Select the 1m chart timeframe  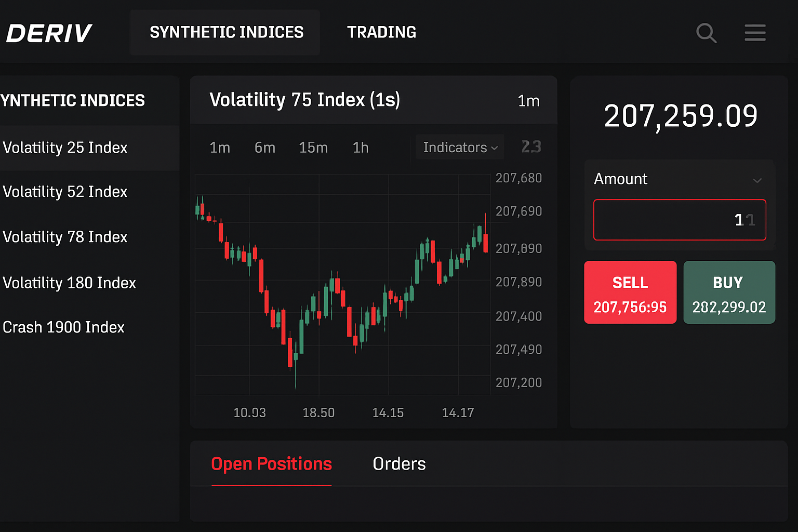(x=220, y=147)
